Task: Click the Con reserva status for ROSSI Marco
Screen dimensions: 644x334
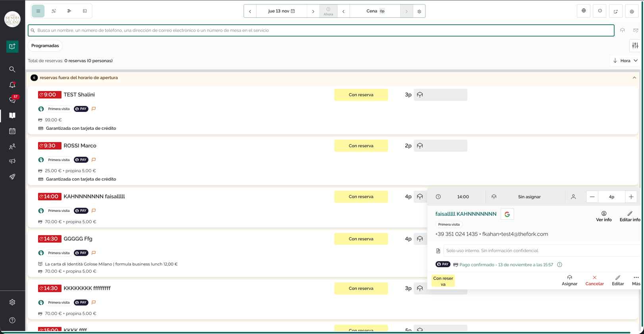Action: click(361, 146)
